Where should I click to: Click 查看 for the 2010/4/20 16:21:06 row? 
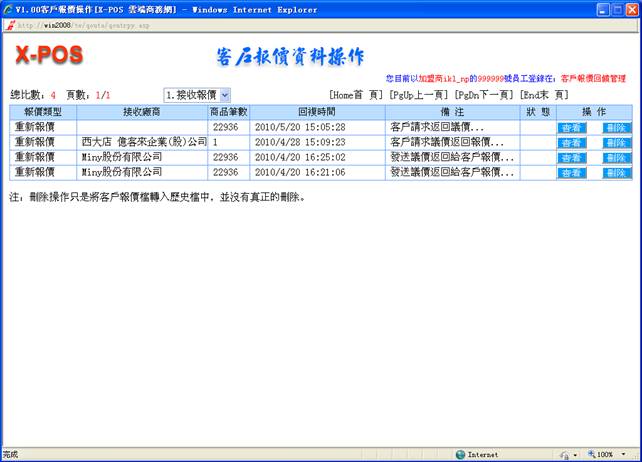tap(572, 173)
